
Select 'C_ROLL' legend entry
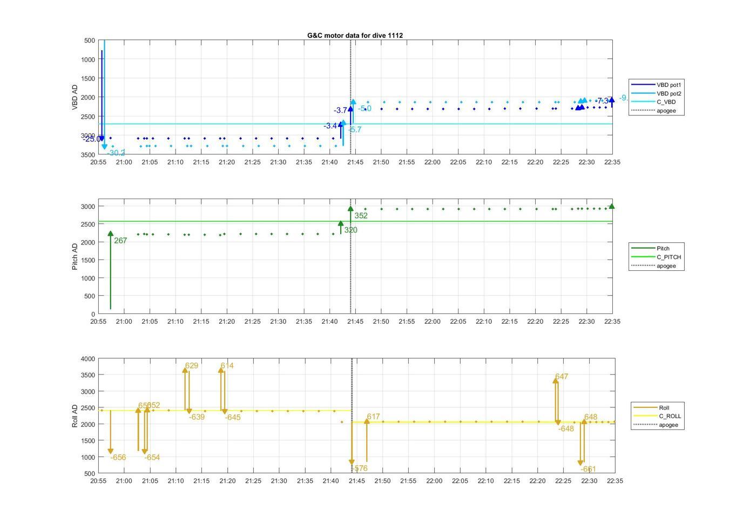pos(658,416)
